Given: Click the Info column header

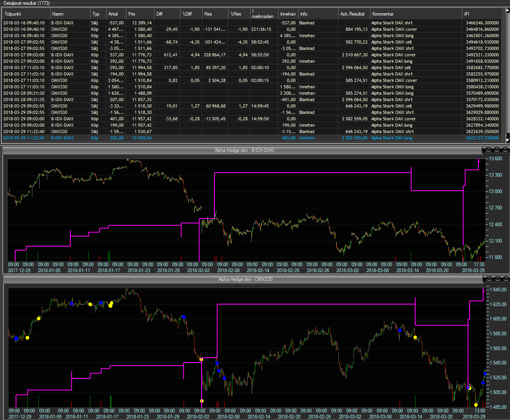Looking at the screenshot, I should tap(318, 14).
